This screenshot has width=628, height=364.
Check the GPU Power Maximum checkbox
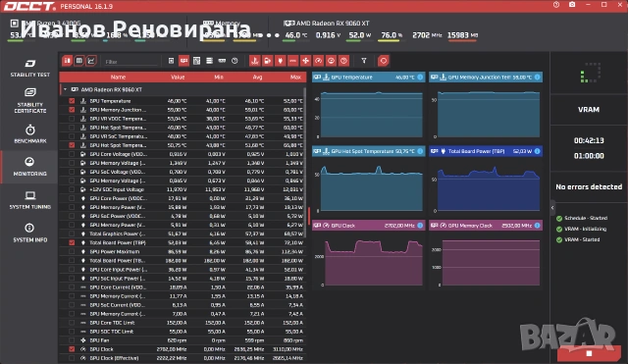(x=72, y=251)
